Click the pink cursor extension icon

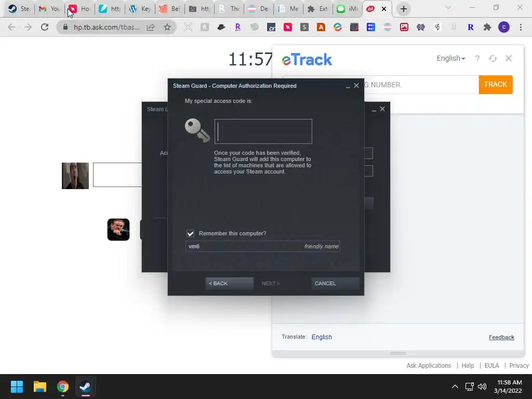(288, 27)
